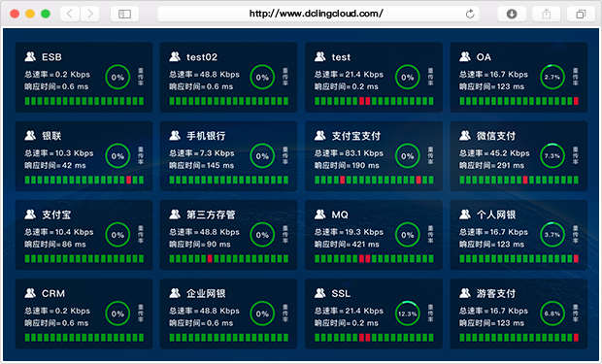
Task: Focus the dclingcloud.com address bar
Action: pos(318,15)
